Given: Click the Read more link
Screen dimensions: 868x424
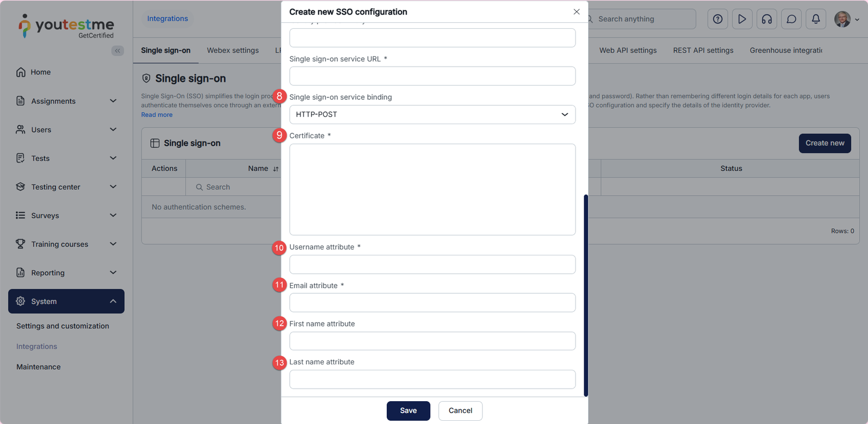Looking at the screenshot, I should [157, 115].
